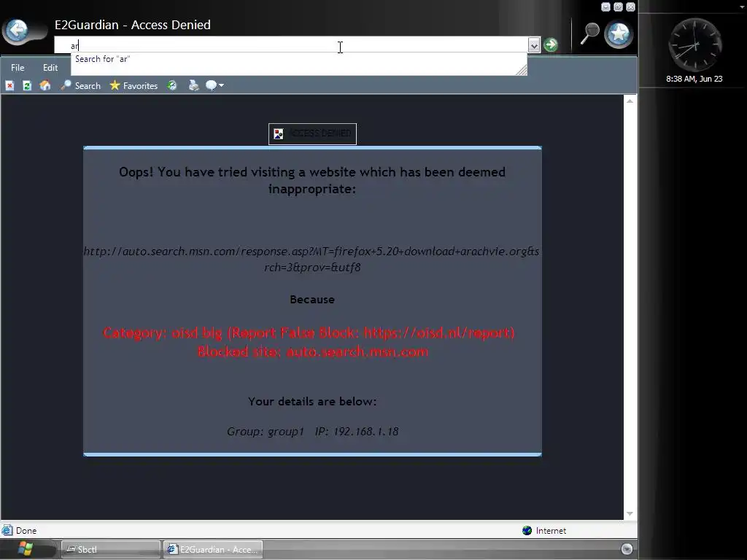Click the restore window caption button

[618, 7]
